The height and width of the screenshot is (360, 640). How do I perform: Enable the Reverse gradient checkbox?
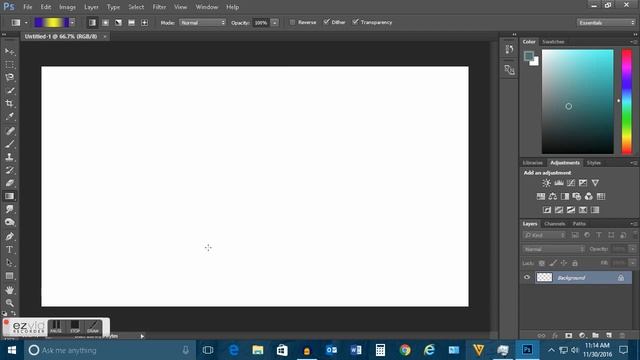[292, 22]
